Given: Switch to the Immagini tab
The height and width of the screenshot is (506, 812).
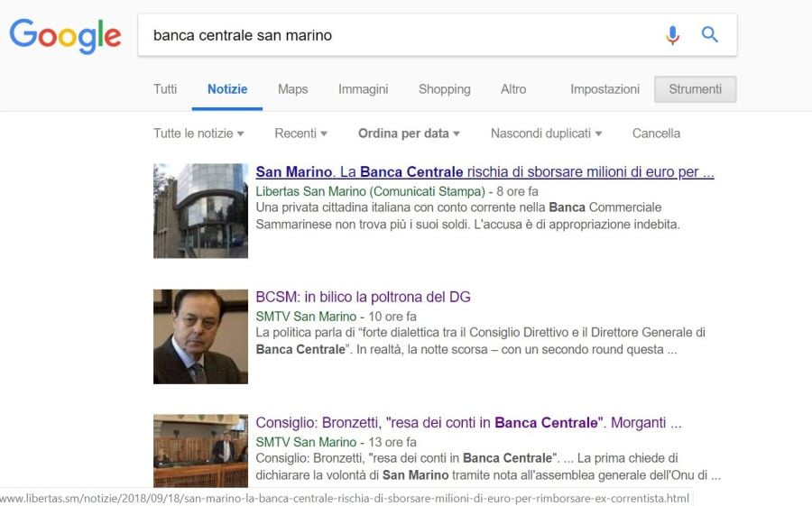Looking at the screenshot, I should 363,89.
